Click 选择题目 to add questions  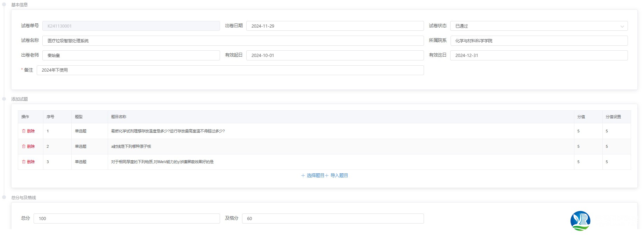(x=313, y=175)
